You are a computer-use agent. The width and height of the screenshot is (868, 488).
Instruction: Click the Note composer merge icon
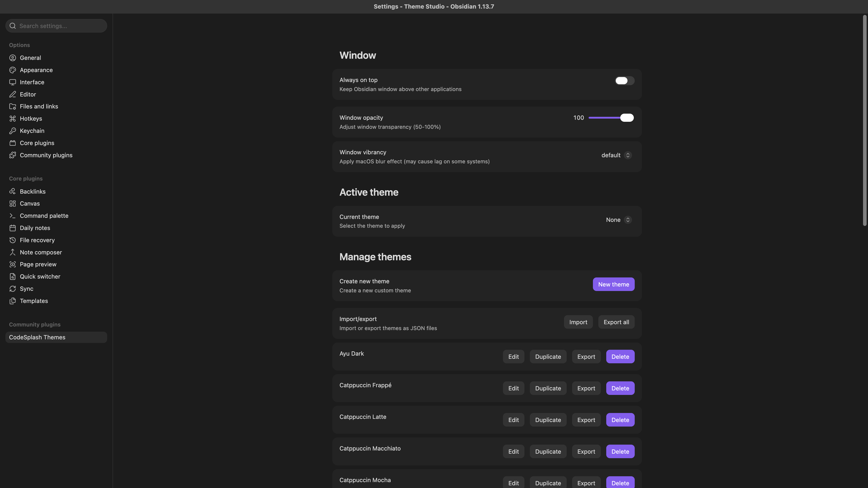[12, 252]
